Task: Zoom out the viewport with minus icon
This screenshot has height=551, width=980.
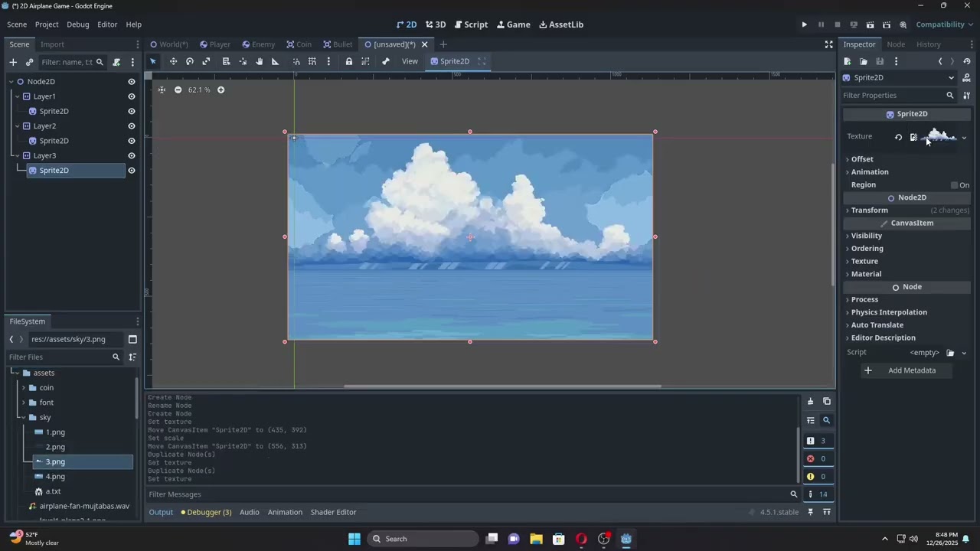Action: point(178,90)
